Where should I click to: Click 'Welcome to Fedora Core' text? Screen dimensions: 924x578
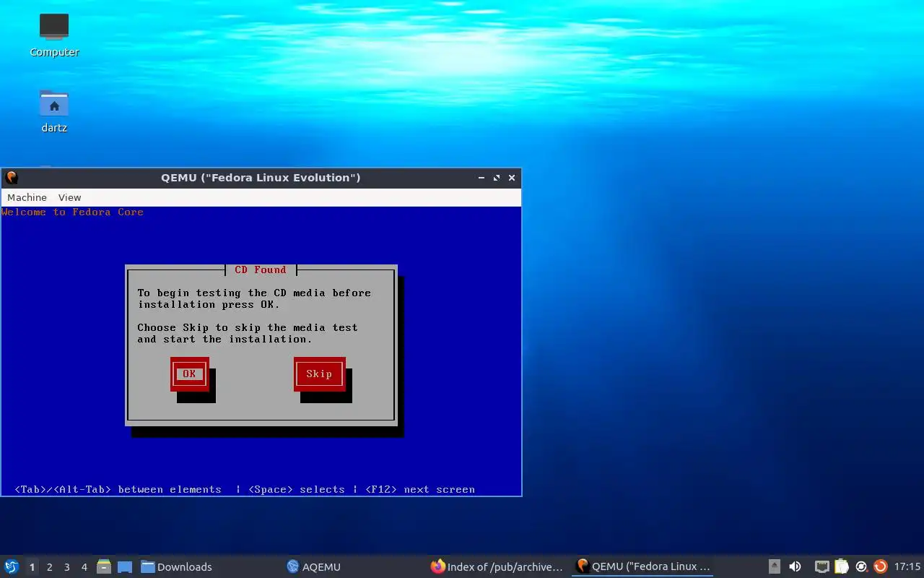[x=72, y=212]
